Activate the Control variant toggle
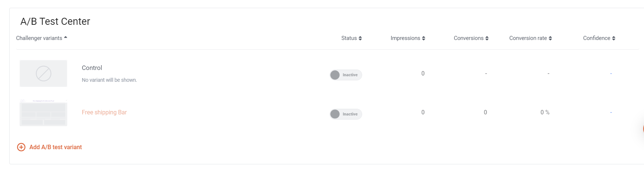The image size is (644, 171). (x=346, y=75)
